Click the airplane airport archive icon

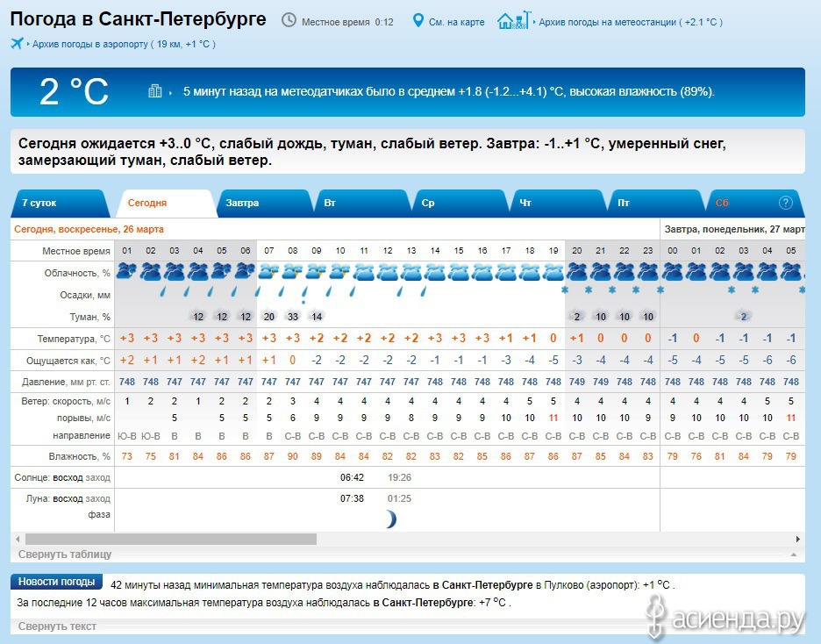(x=17, y=44)
